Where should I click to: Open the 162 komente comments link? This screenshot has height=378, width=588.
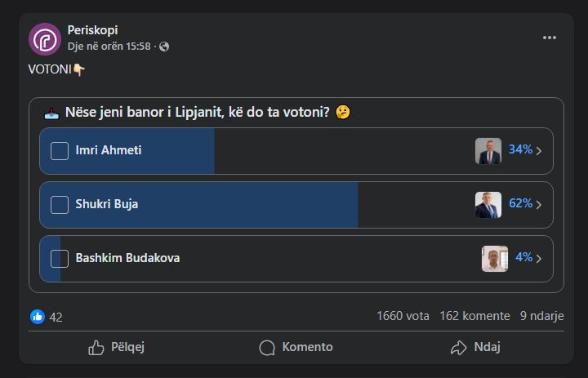click(x=474, y=316)
